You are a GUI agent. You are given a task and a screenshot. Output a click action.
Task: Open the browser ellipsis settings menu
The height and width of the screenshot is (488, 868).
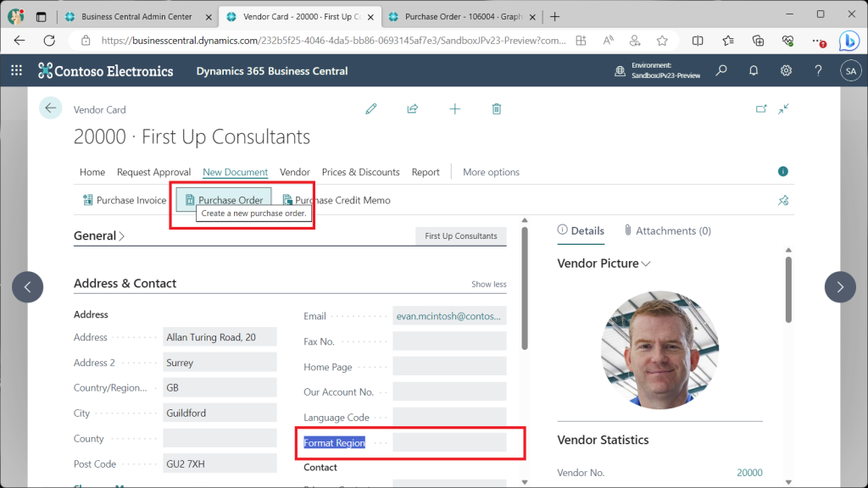(x=818, y=41)
